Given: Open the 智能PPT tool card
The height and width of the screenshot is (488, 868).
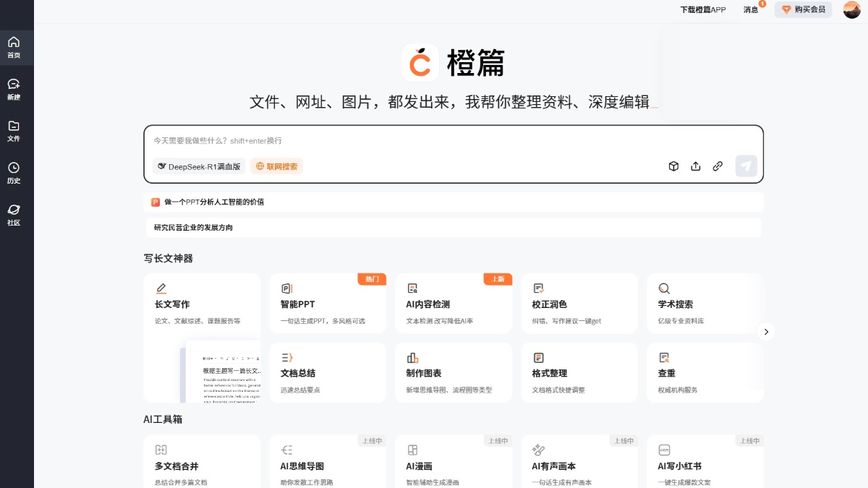Looking at the screenshot, I should click(x=328, y=303).
